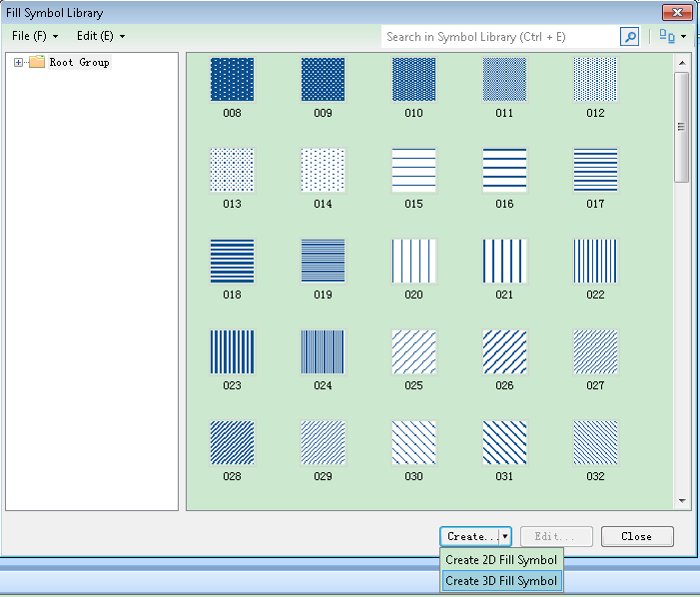Select diagonal hatch fill symbol 025
The image size is (700, 597).
click(x=413, y=351)
